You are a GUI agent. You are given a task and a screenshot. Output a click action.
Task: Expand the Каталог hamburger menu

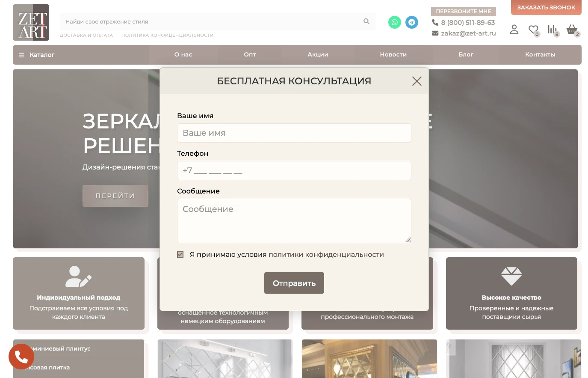(37, 55)
